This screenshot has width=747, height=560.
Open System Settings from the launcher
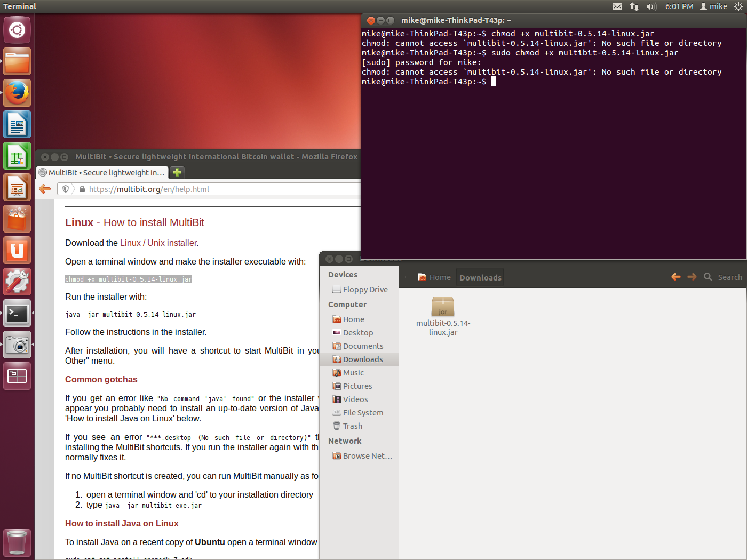click(17, 282)
